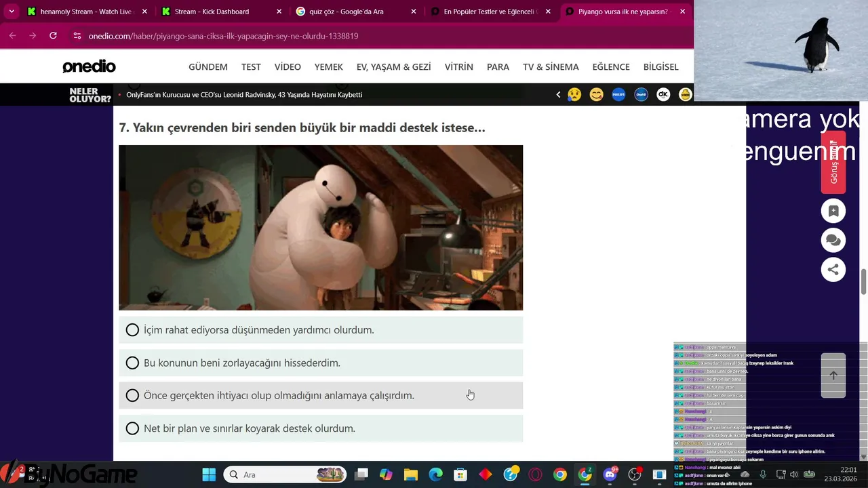Open Discord from the taskbar

coord(610,474)
